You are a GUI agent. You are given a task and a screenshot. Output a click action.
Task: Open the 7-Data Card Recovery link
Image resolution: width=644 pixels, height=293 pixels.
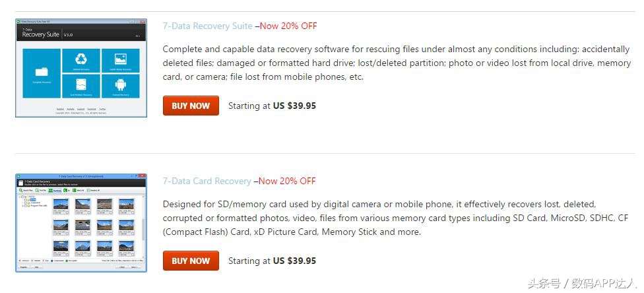(x=207, y=181)
